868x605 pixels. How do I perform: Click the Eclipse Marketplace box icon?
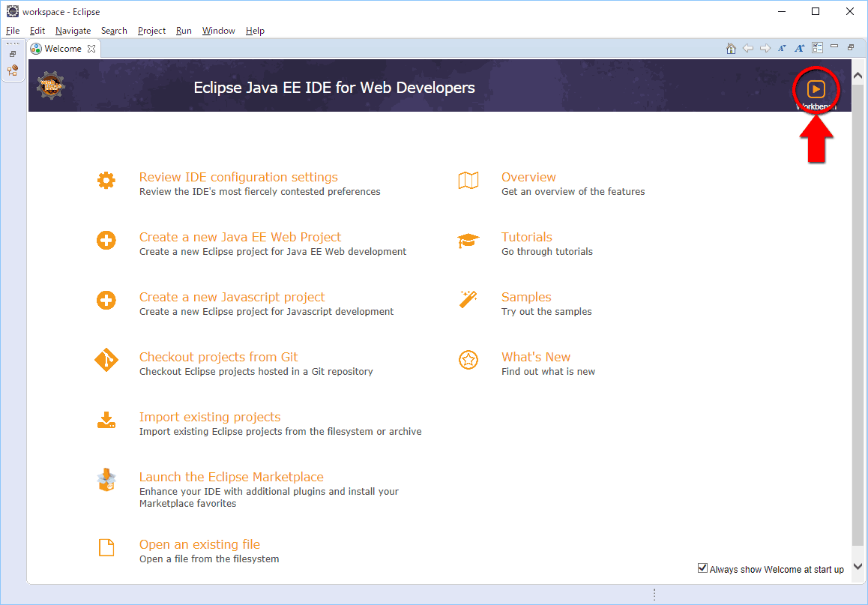pyautogui.click(x=106, y=480)
